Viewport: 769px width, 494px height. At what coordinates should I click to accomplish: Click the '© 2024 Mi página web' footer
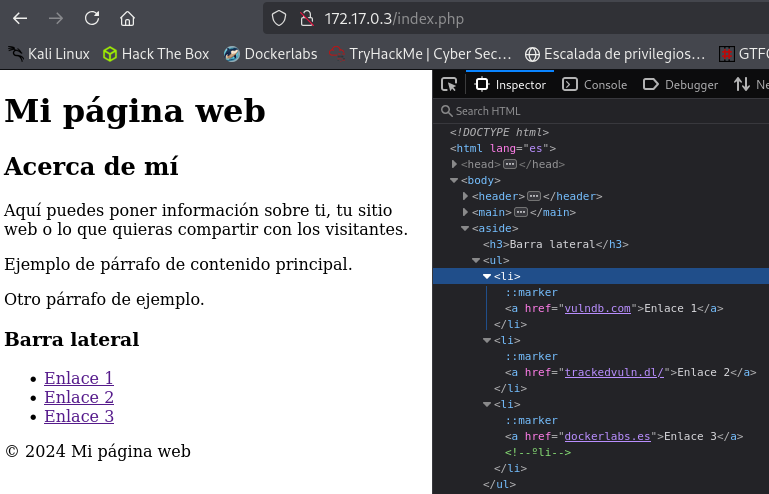tap(98, 451)
